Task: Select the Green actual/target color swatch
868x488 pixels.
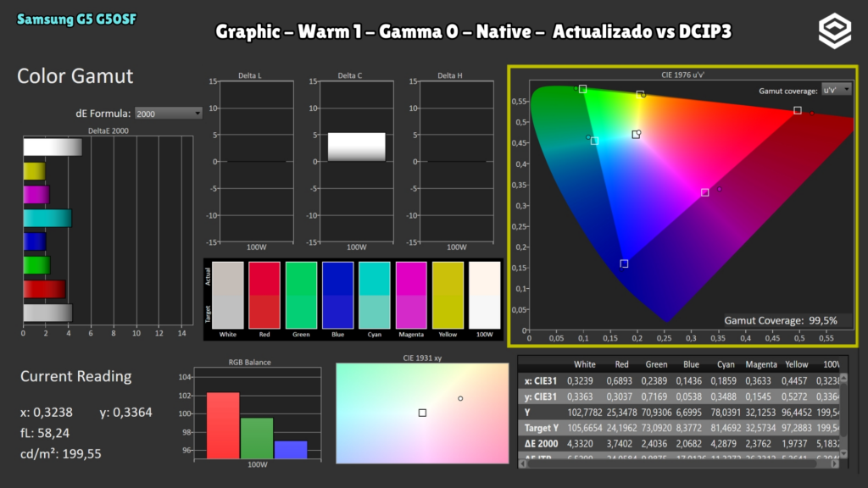Action: [301, 296]
